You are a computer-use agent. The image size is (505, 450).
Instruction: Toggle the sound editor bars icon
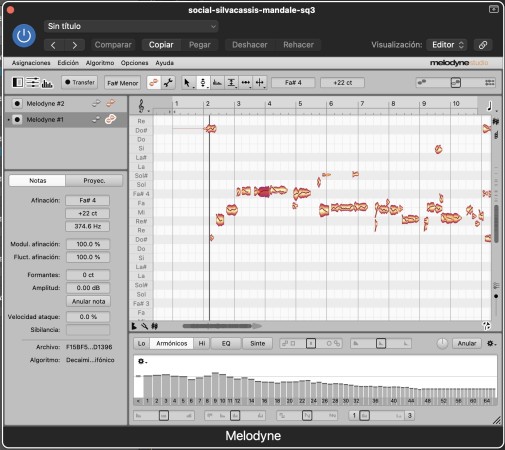point(47,83)
